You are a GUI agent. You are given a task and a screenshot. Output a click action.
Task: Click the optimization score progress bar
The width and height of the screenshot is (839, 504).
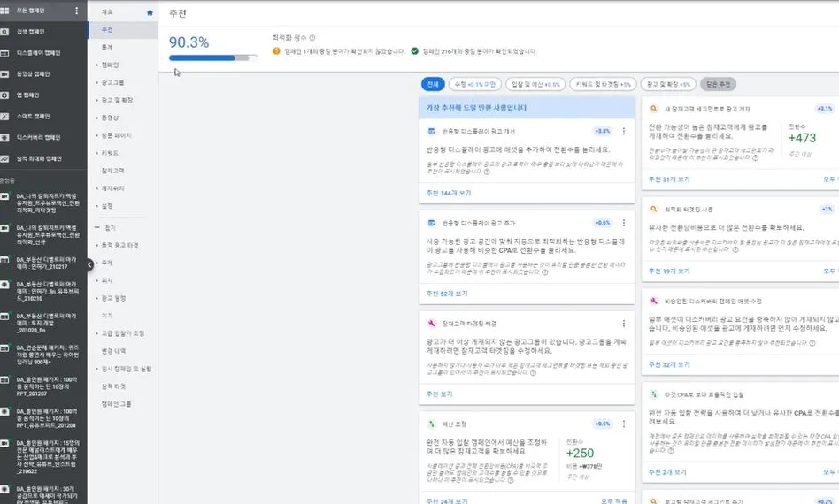[213, 57]
